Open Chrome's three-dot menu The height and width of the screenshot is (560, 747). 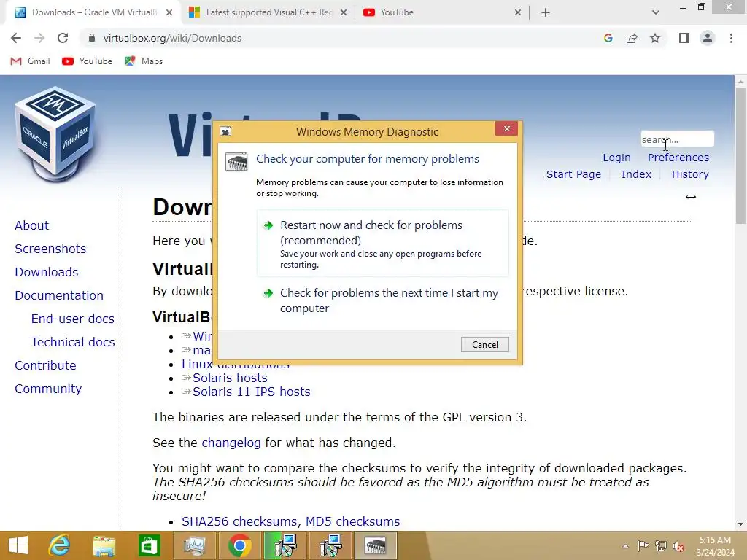coord(731,38)
